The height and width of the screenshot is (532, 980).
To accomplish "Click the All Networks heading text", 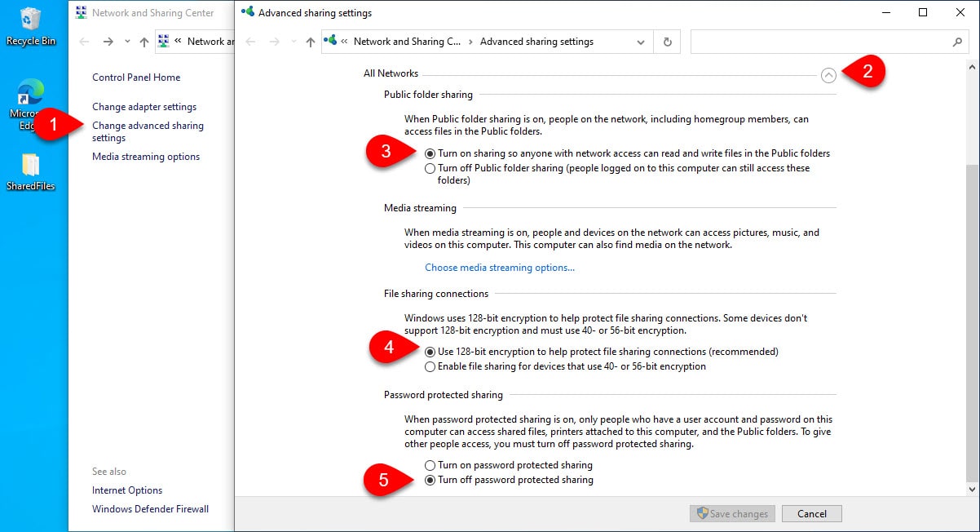I will click(391, 73).
